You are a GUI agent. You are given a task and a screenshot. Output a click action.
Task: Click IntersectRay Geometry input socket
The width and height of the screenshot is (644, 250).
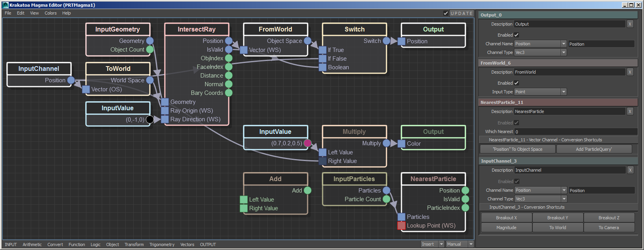coord(165,102)
